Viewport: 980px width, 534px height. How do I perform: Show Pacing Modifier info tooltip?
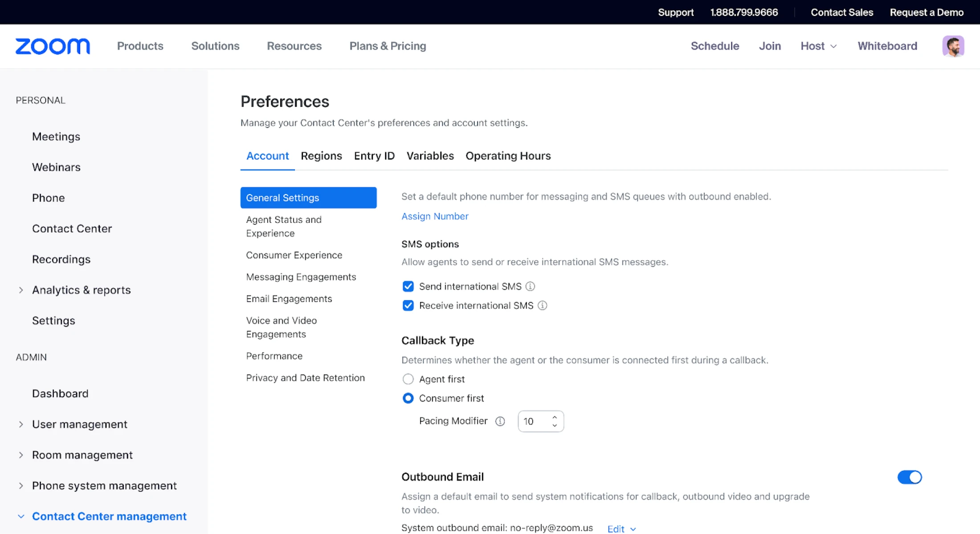[500, 421]
